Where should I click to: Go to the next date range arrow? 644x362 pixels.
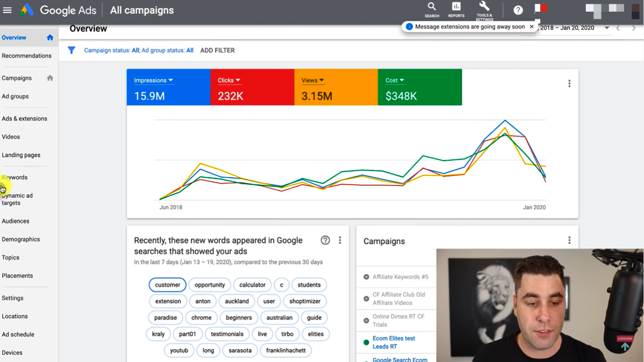tap(634, 28)
